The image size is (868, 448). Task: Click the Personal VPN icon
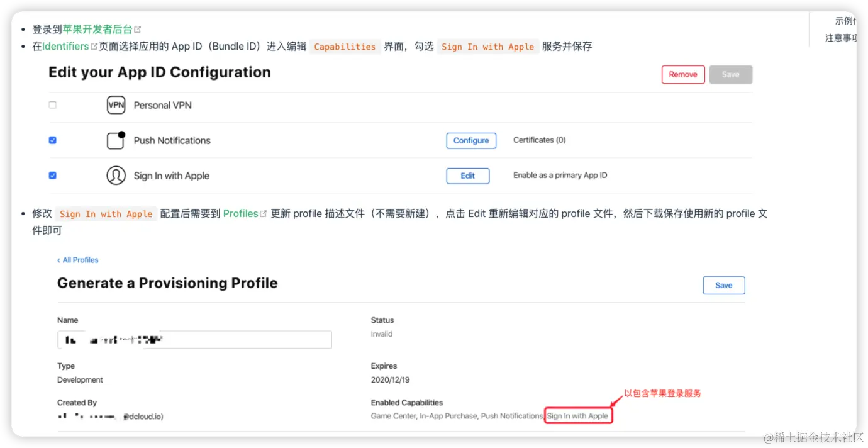(x=116, y=105)
